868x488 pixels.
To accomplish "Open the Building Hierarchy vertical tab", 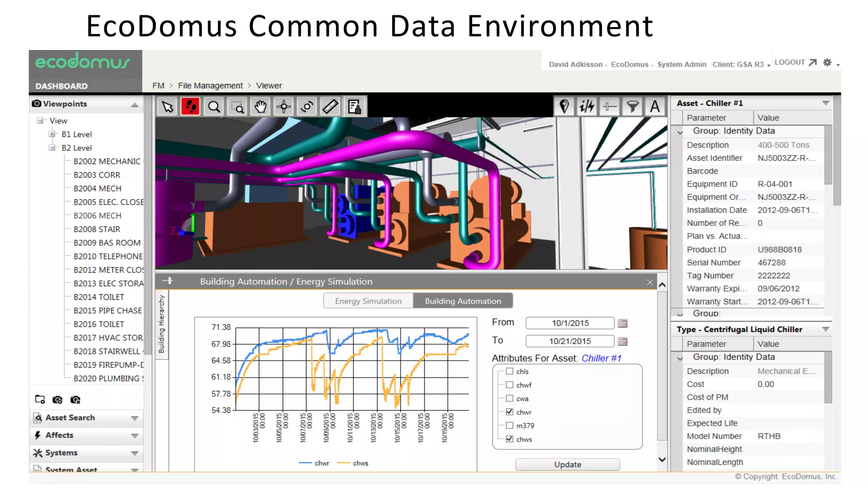I will tap(161, 324).
